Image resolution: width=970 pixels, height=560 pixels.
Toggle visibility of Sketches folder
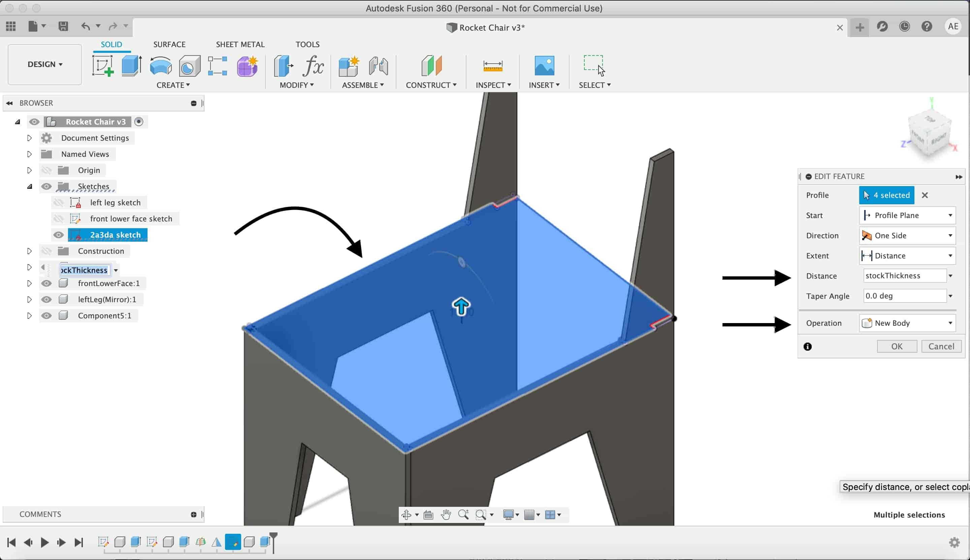pyautogui.click(x=46, y=186)
